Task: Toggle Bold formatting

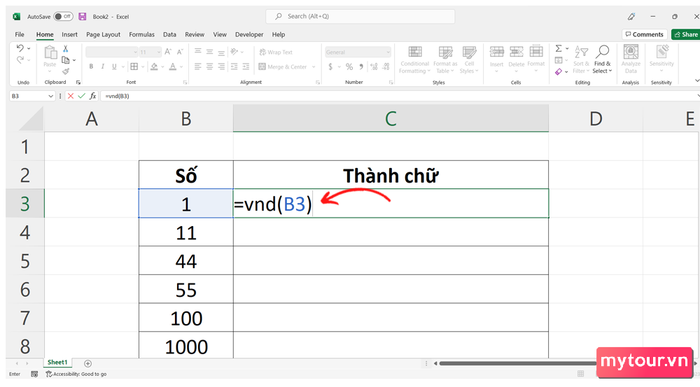Action: (x=91, y=67)
